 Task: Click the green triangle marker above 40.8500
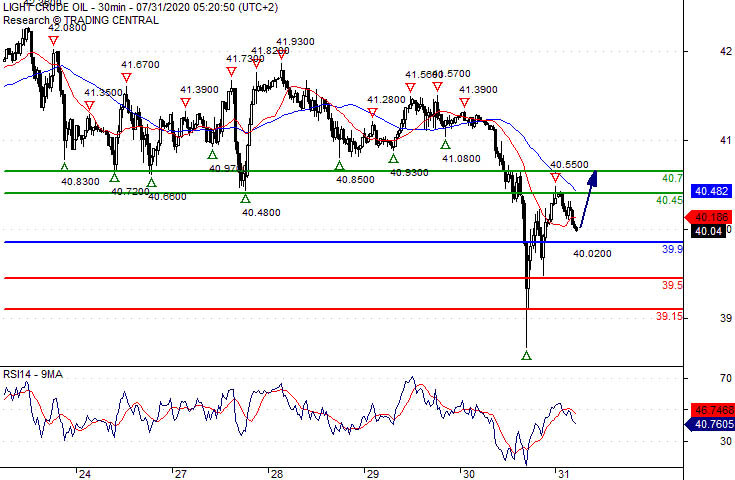pyautogui.click(x=340, y=165)
